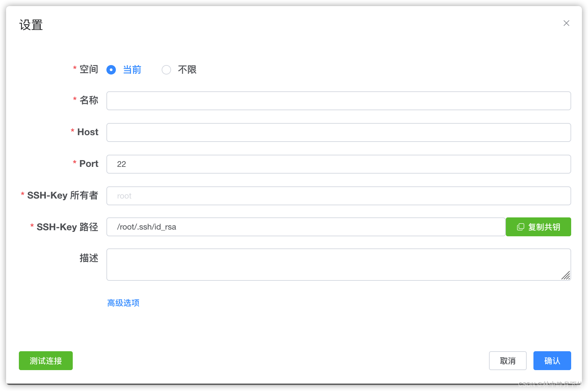Click the 设置 dialog title
588x391 pixels.
(31, 25)
